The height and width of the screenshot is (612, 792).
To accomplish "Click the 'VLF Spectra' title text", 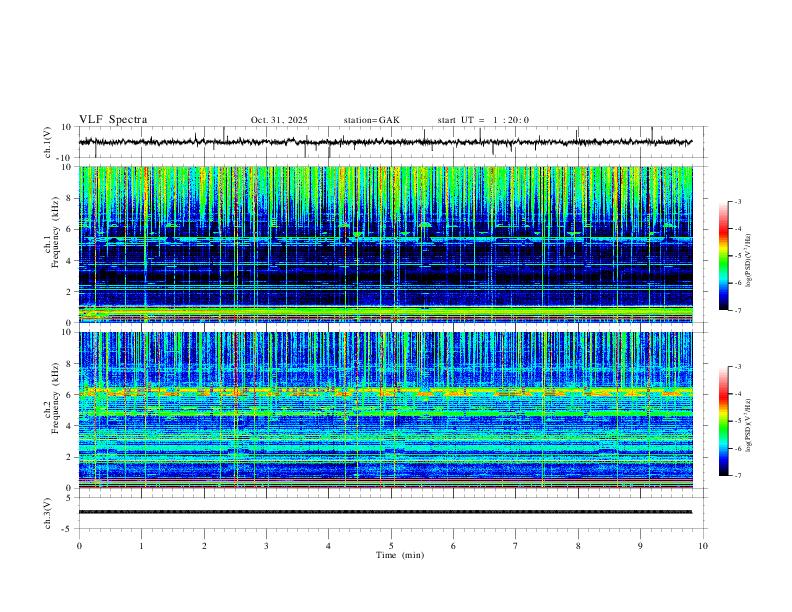I will point(113,120).
